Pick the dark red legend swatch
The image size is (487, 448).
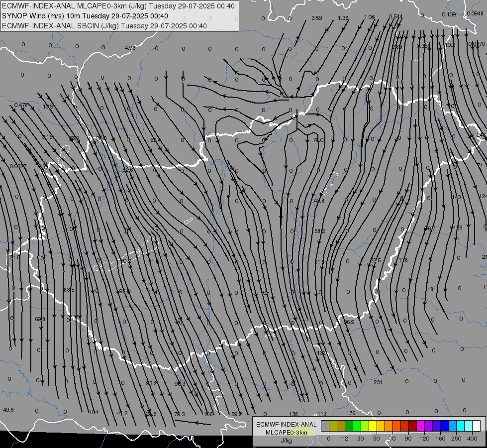coord(413,426)
